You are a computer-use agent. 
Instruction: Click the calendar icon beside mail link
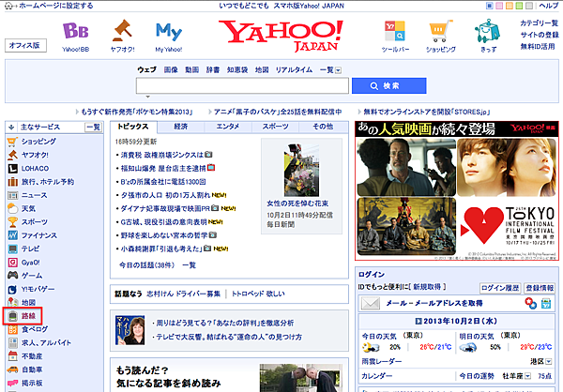546,303
